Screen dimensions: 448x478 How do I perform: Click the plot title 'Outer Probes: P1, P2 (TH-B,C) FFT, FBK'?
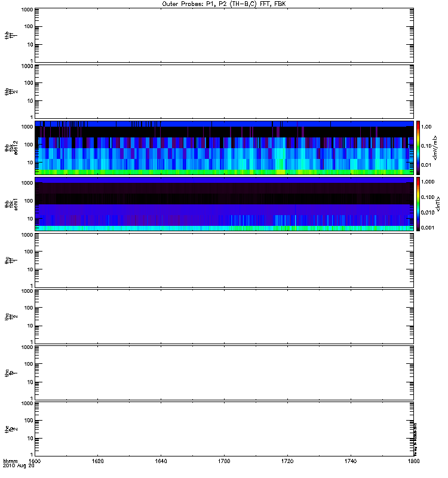point(224,4)
